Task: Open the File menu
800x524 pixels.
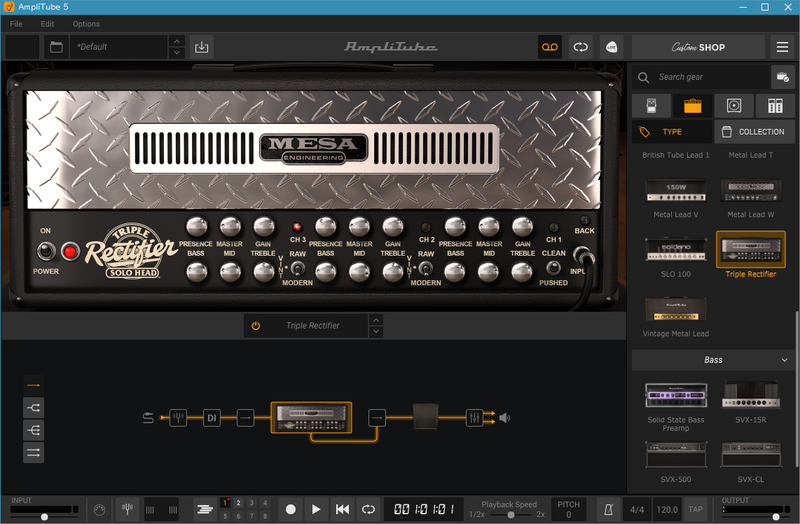Action: tap(16, 24)
